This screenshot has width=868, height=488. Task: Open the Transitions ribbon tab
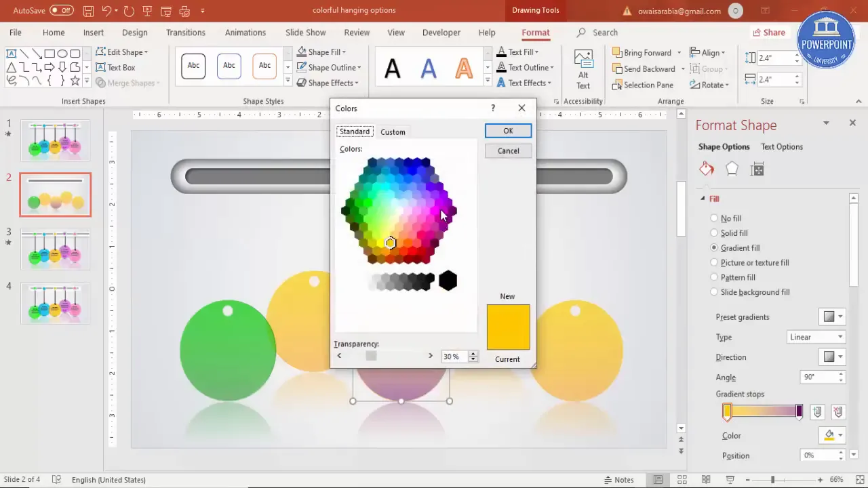point(186,33)
